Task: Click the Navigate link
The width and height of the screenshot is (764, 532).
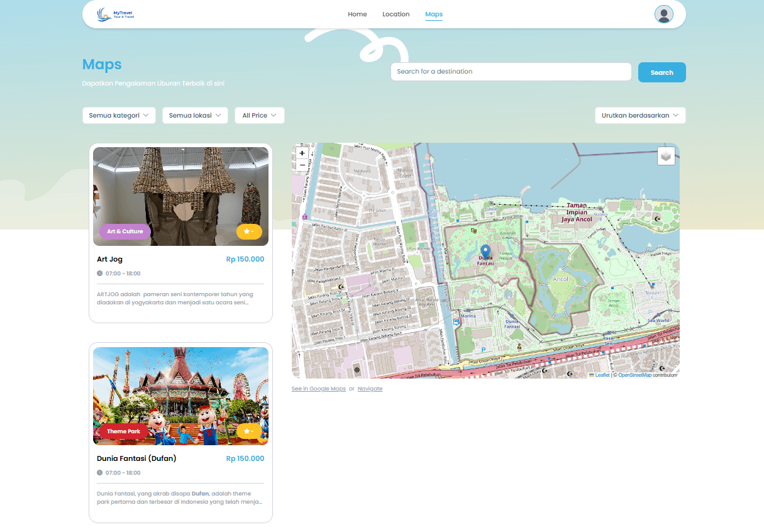Action: [370, 389]
